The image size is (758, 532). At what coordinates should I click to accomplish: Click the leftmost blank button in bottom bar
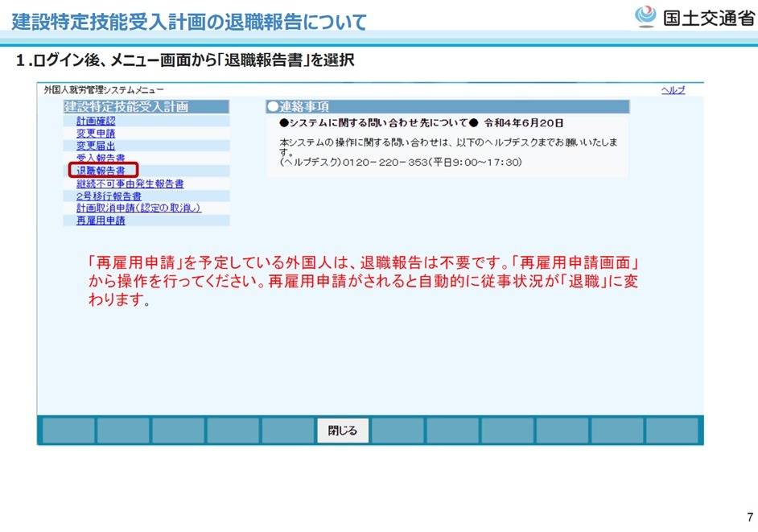coord(68,431)
